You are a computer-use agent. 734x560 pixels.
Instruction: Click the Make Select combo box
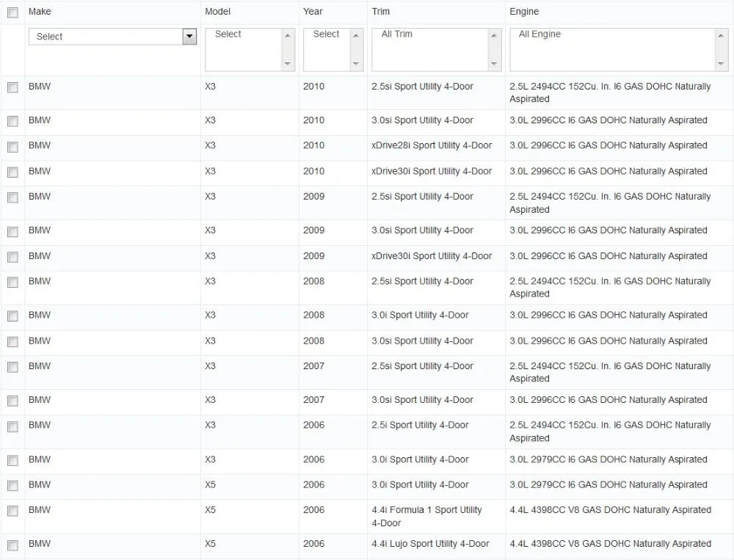click(x=112, y=37)
